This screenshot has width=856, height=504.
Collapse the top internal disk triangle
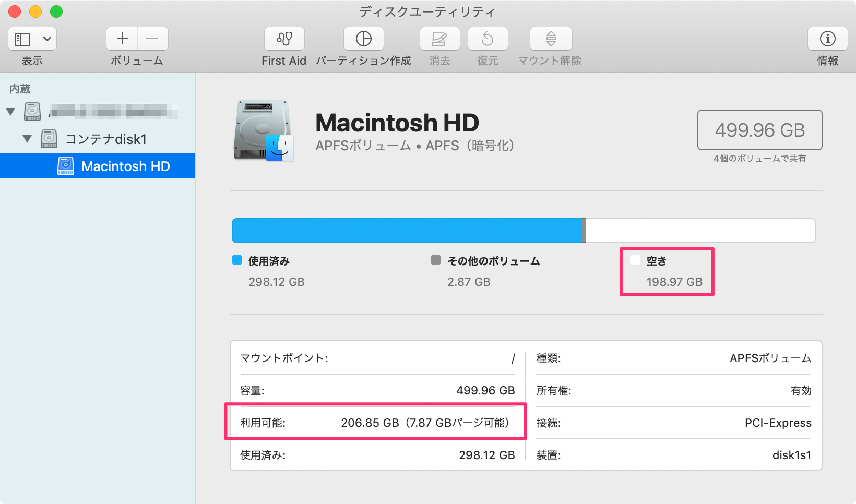[x=10, y=112]
